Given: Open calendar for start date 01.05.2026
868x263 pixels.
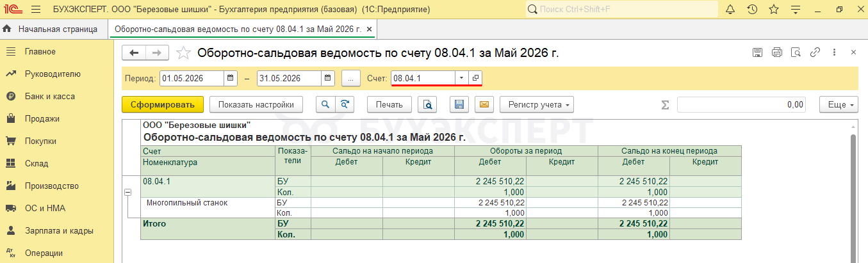Looking at the screenshot, I should tap(231, 78).
